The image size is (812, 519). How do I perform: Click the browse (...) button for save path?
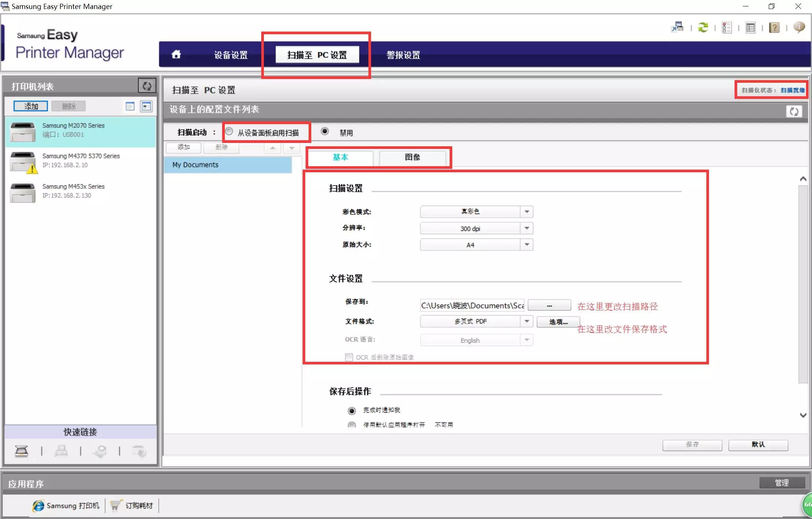(549, 305)
